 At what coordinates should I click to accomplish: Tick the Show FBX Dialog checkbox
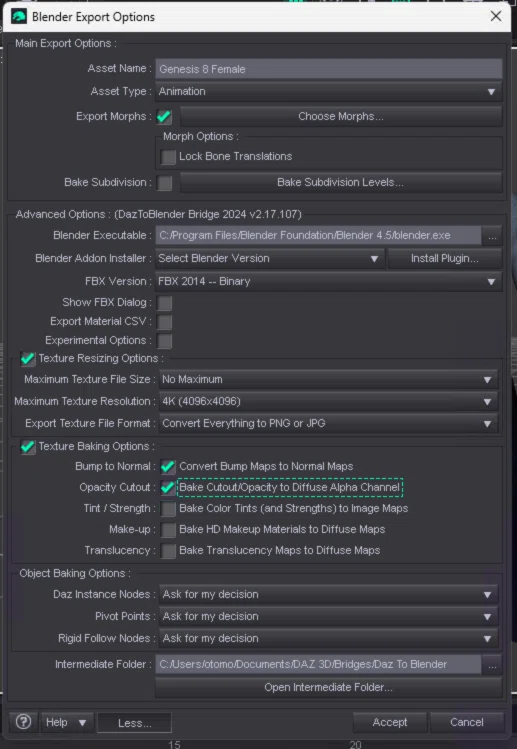(x=164, y=303)
